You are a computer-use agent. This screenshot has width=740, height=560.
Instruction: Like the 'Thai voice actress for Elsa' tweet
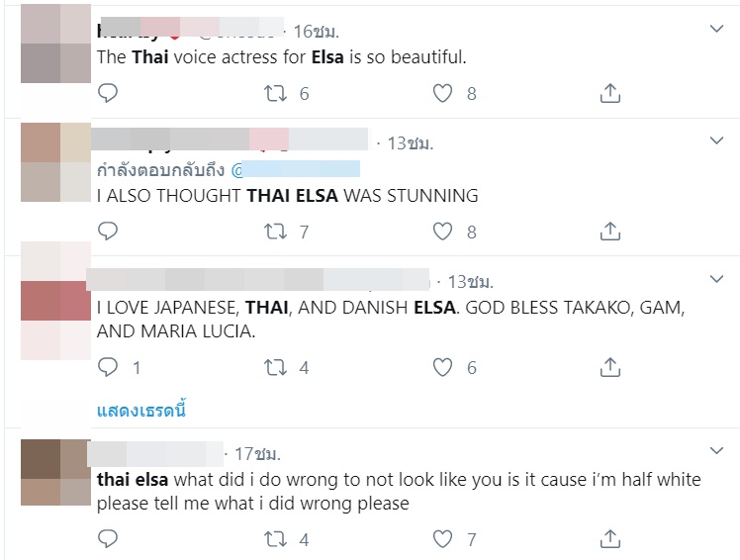point(443,94)
